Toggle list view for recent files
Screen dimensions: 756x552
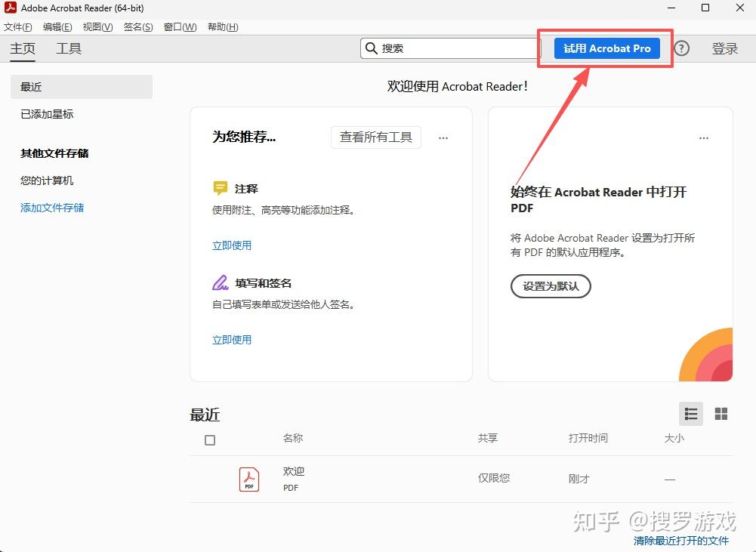pyautogui.click(x=690, y=413)
